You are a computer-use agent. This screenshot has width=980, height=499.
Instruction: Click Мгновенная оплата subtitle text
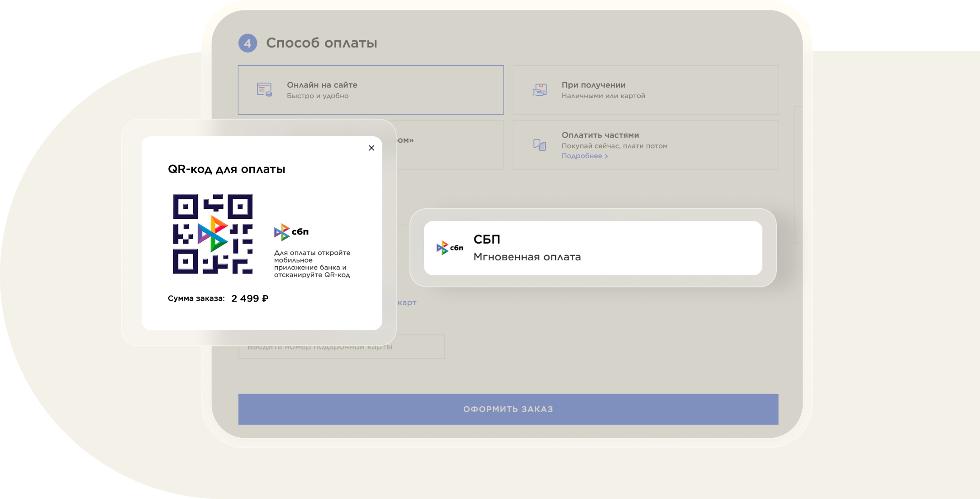pyautogui.click(x=527, y=257)
